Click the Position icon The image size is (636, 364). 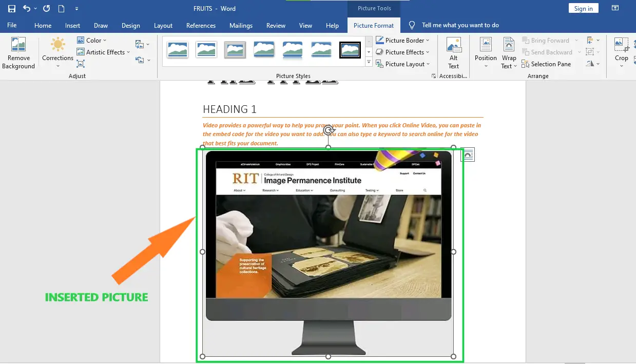point(485,53)
